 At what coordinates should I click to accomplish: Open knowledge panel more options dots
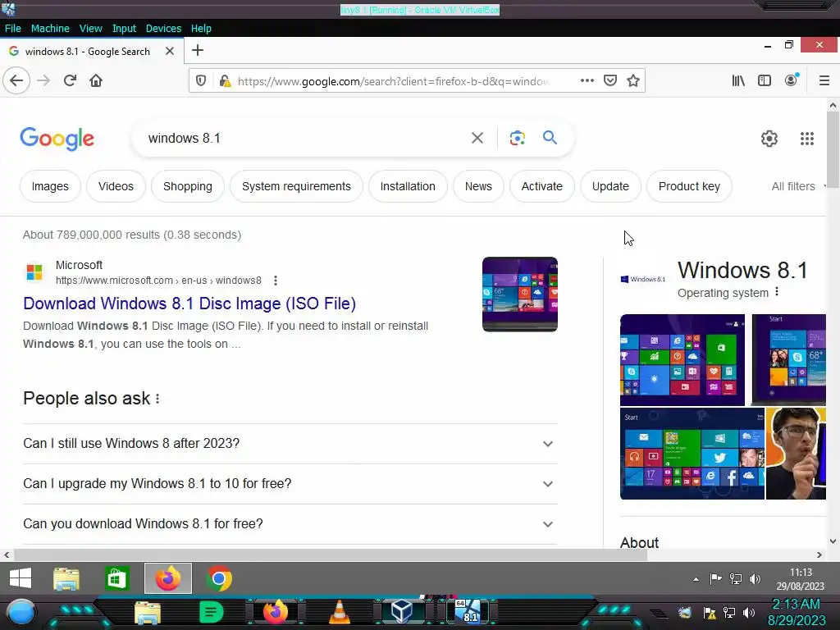pos(777,292)
